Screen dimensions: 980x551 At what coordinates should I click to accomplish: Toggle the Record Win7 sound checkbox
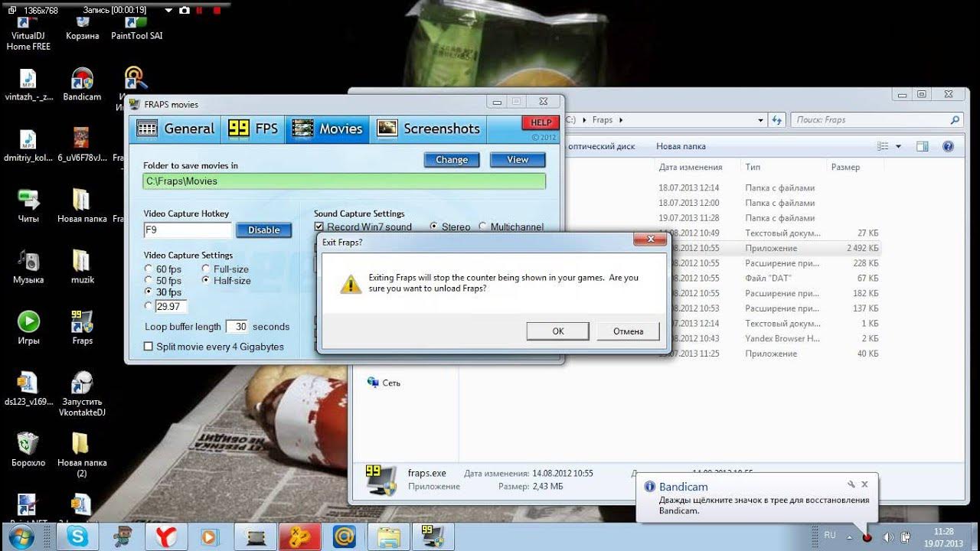319,227
